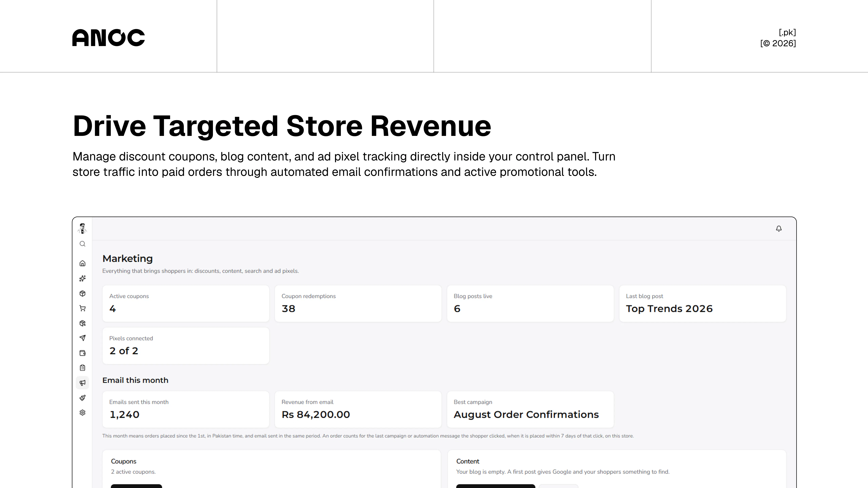
Task: Go to Home via house icon
Action: [x=83, y=263]
